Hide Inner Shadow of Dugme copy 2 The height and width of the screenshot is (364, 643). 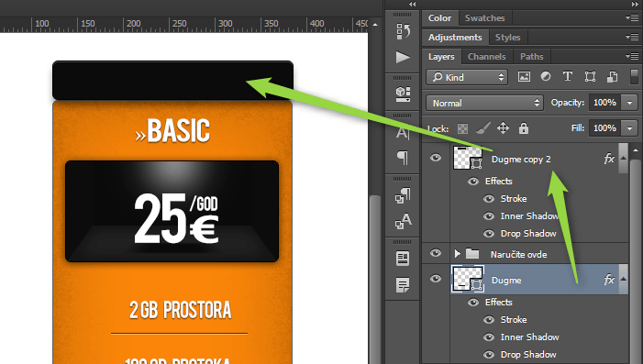coord(488,216)
